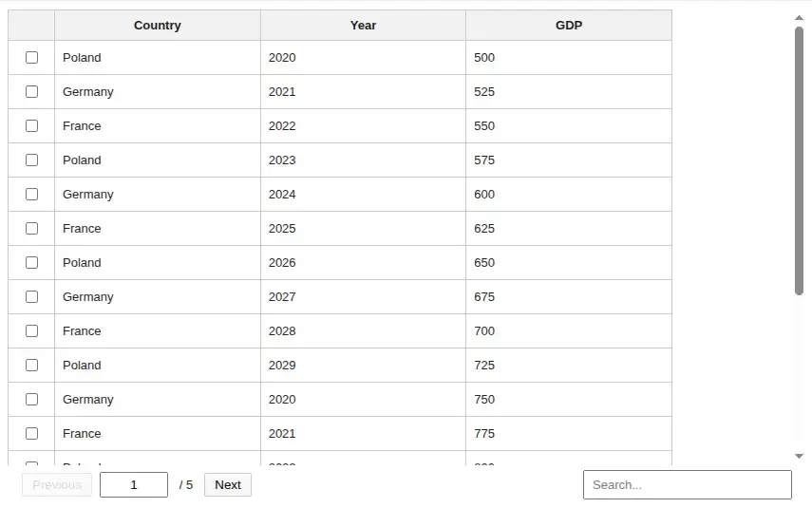Enable the Germany 2024 row checkbox
Viewport: 812px width, 508px height.
click(x=31, y=194)
